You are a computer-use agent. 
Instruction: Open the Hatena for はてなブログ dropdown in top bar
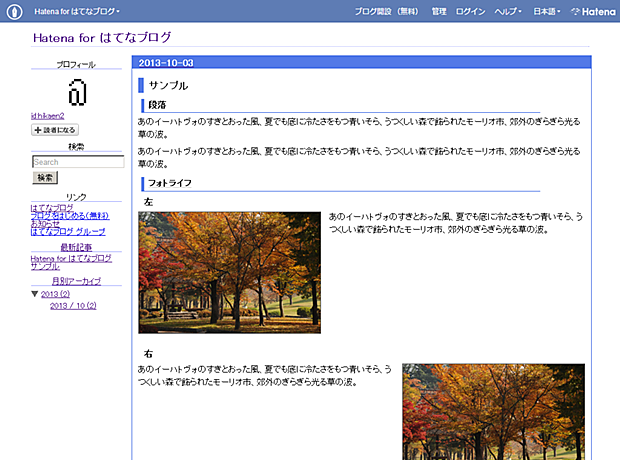tap(77, 11)
